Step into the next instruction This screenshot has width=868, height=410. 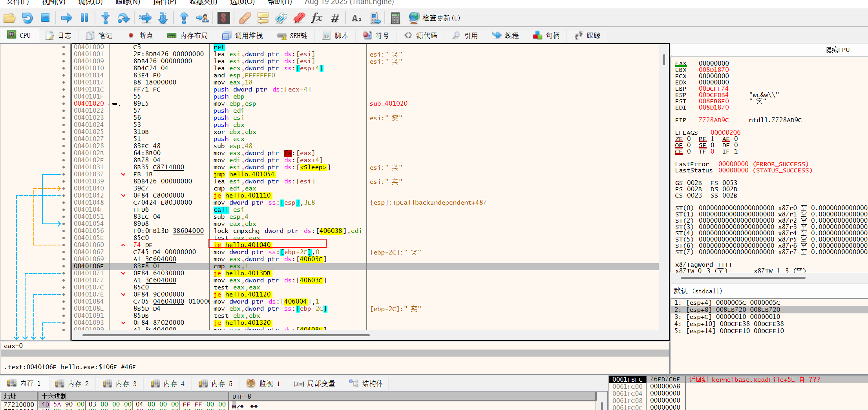point(105,18)
